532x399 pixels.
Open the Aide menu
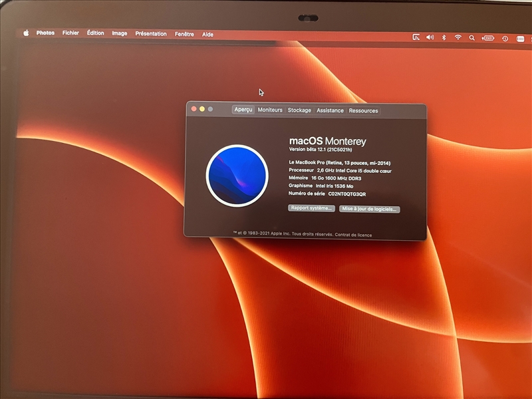(207, 35)
